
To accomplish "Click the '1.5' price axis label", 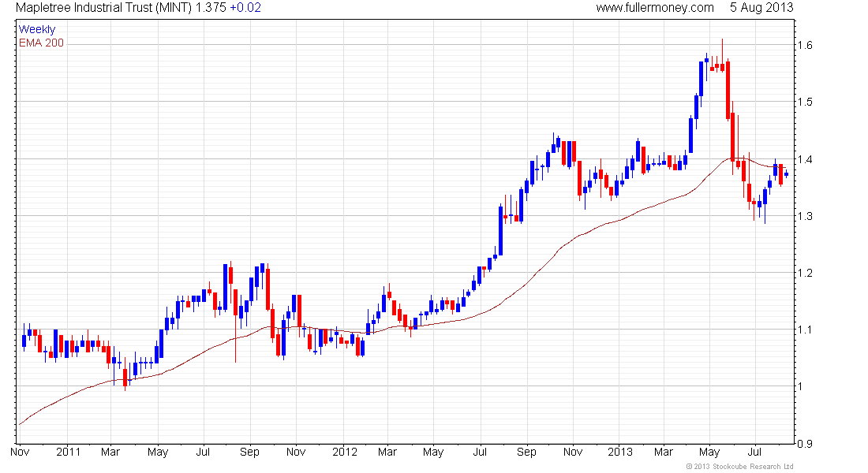I will pos(806,102).
